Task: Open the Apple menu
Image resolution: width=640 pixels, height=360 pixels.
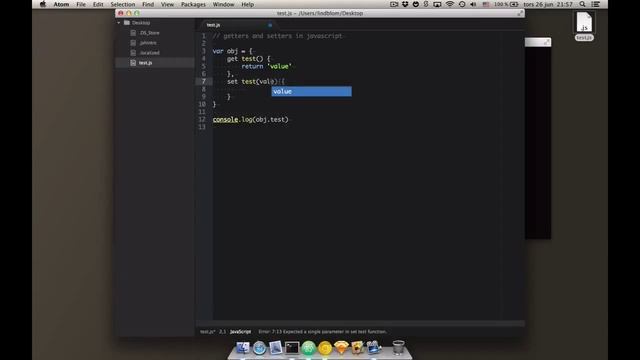Action: coord(43,4)
